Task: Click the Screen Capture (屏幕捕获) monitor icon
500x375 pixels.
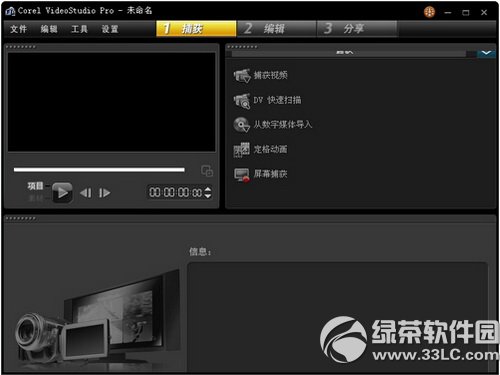Action: tap(242, 174)
